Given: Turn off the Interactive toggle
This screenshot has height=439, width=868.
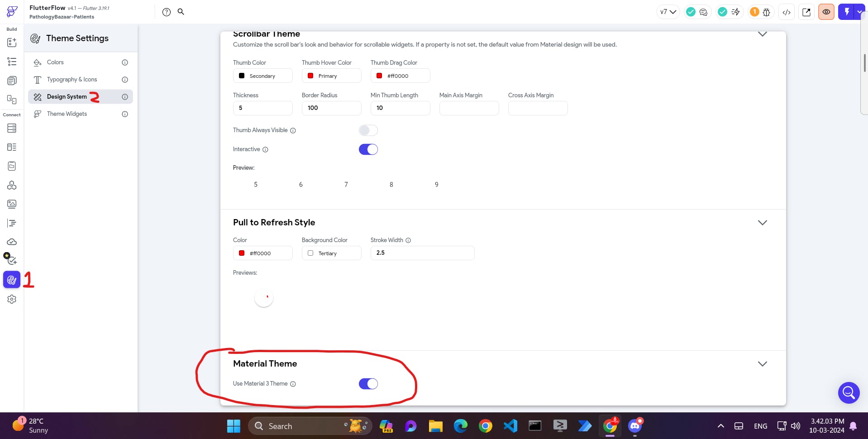Looking at the screenshot, I should pyautogui.click(x=368, y=149).
